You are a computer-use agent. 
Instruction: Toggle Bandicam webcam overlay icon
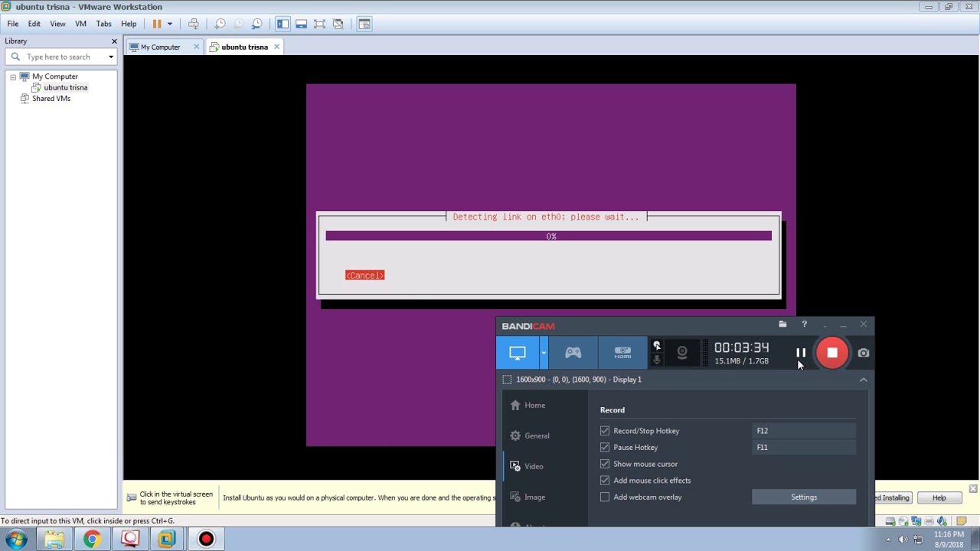point(682,353)
